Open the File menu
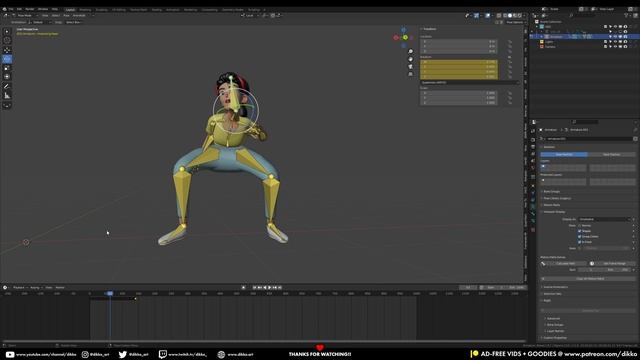The image size is (640, 360). (11, 9)
